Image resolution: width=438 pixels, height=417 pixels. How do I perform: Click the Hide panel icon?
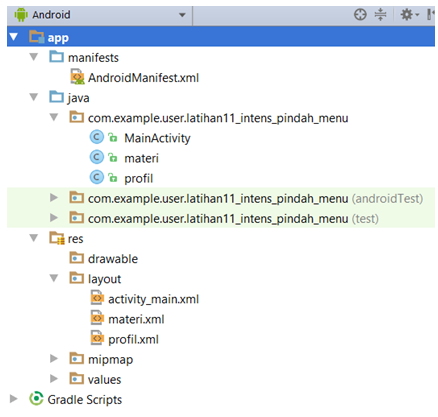(431, 15)
